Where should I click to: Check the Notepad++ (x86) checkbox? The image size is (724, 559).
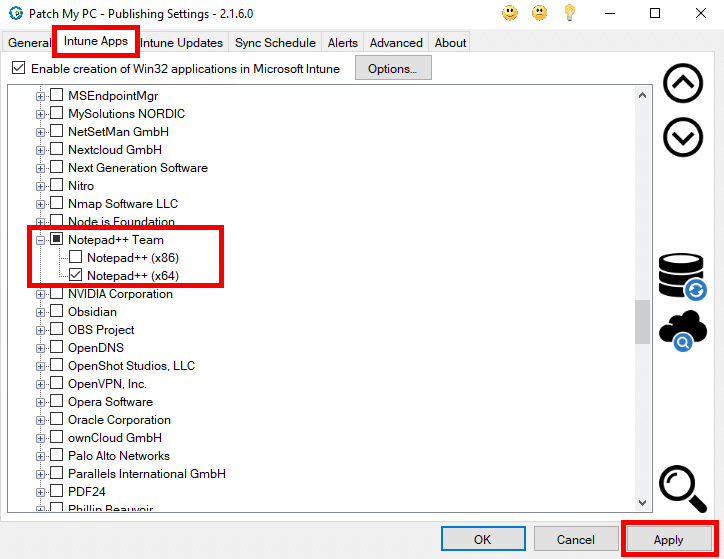[76, 258]
